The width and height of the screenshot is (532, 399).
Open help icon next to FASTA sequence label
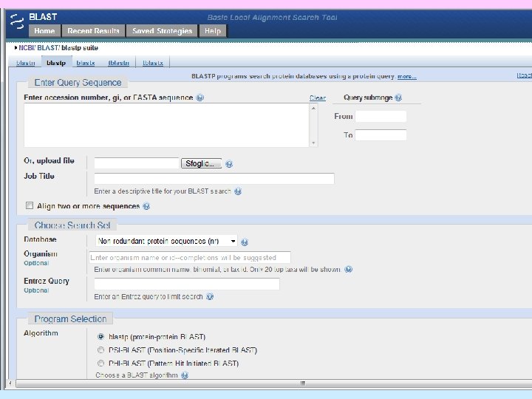coord(200,98)
